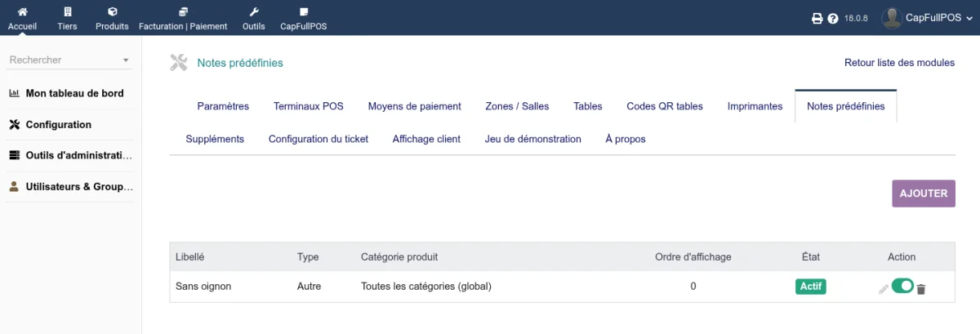Click Toutes les catégories (global) cell
This screenshot has height=334, width=980.
426,287
